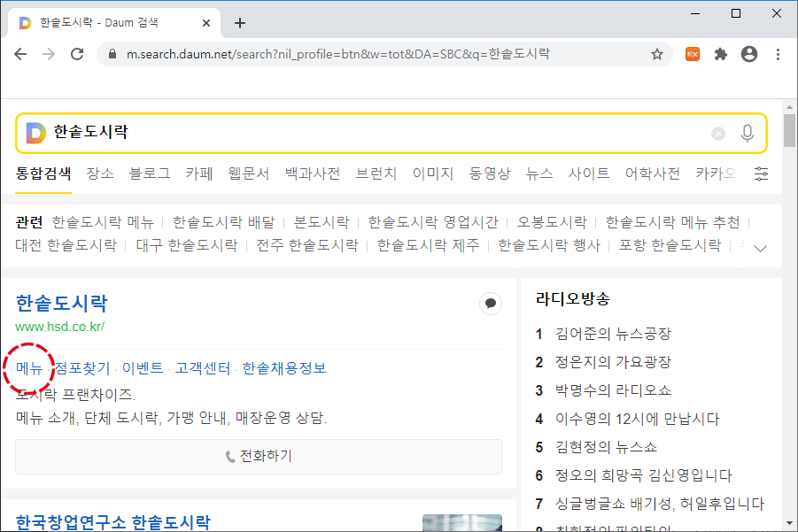Open Chrome's three-dot menu

pyautogui.click(x=778, y=54)
